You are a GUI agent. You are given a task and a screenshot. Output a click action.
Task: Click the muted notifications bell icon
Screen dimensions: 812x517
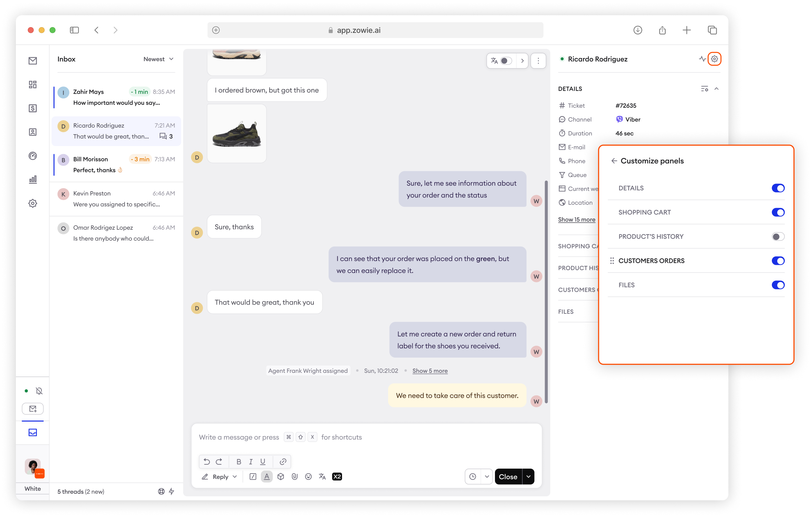click(x=39, y=391)
